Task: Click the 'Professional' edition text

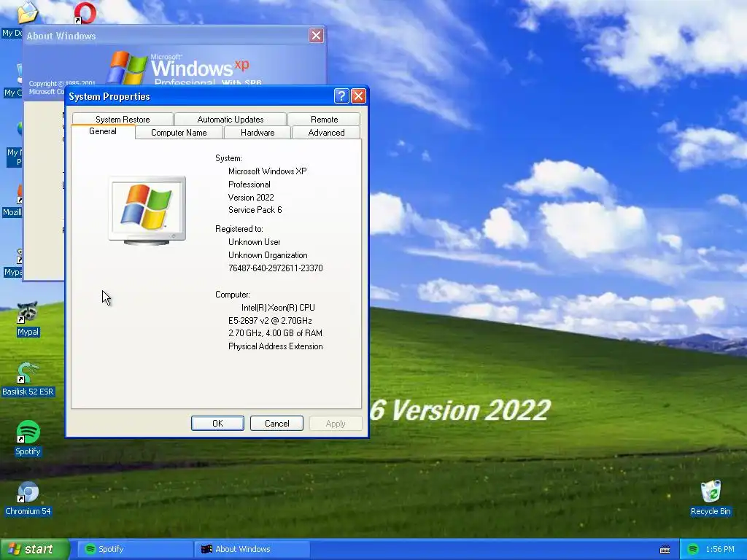Action: (249, 184)
